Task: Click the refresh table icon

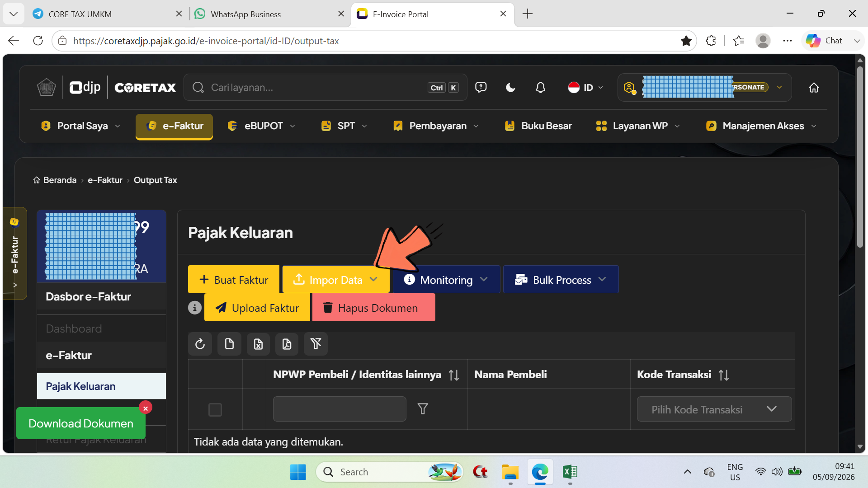Action: [200, 344]
